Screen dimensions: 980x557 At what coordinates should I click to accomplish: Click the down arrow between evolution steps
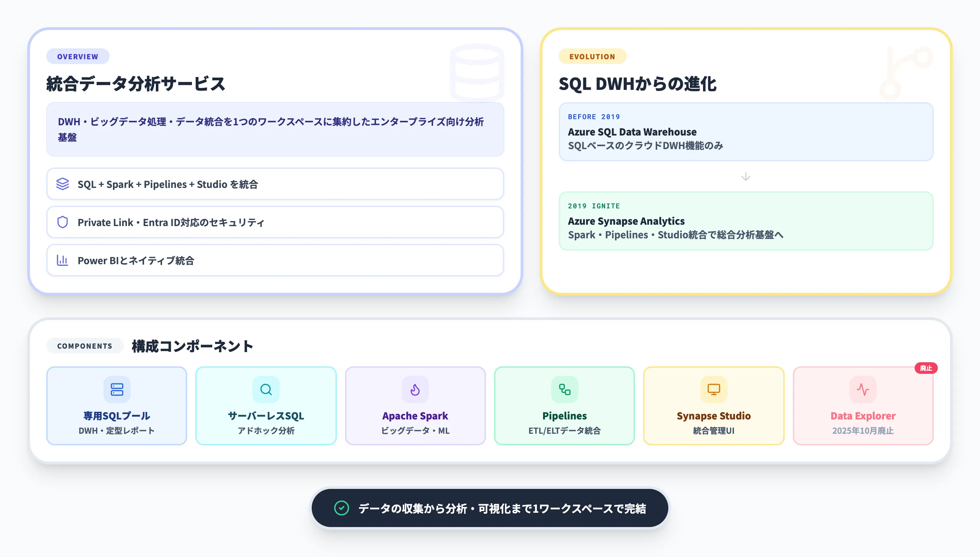pos(746,177)
